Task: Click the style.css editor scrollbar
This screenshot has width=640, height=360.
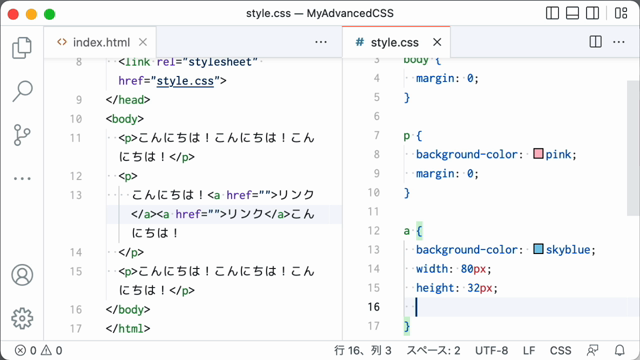Action: [633, 148]
